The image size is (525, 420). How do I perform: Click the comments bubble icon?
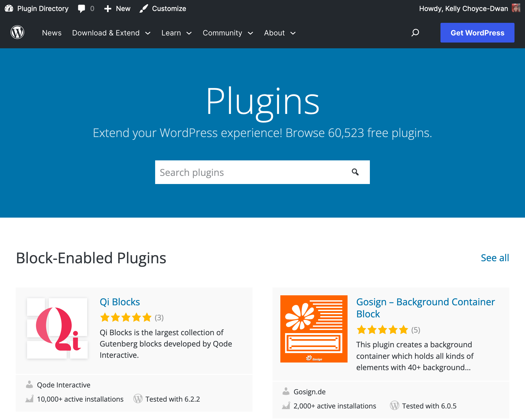coord(82,8)
